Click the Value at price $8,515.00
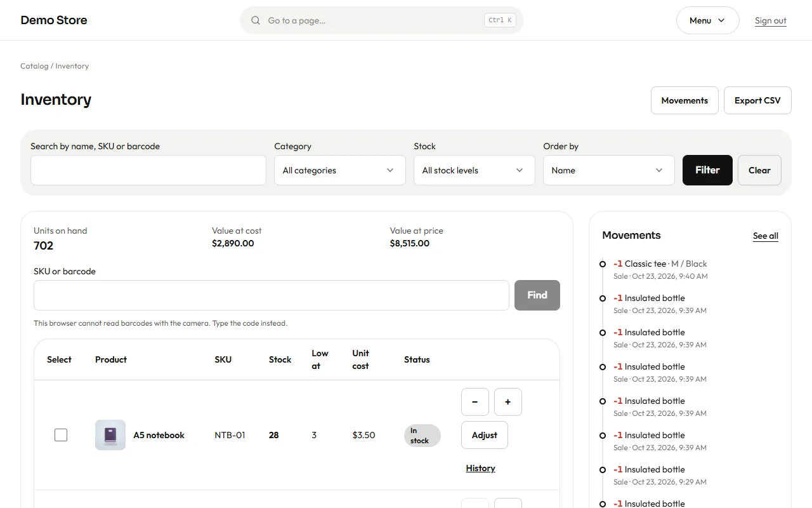Viewport: 812px width, 508px height. pyautogui.click(x=410, y=243)
